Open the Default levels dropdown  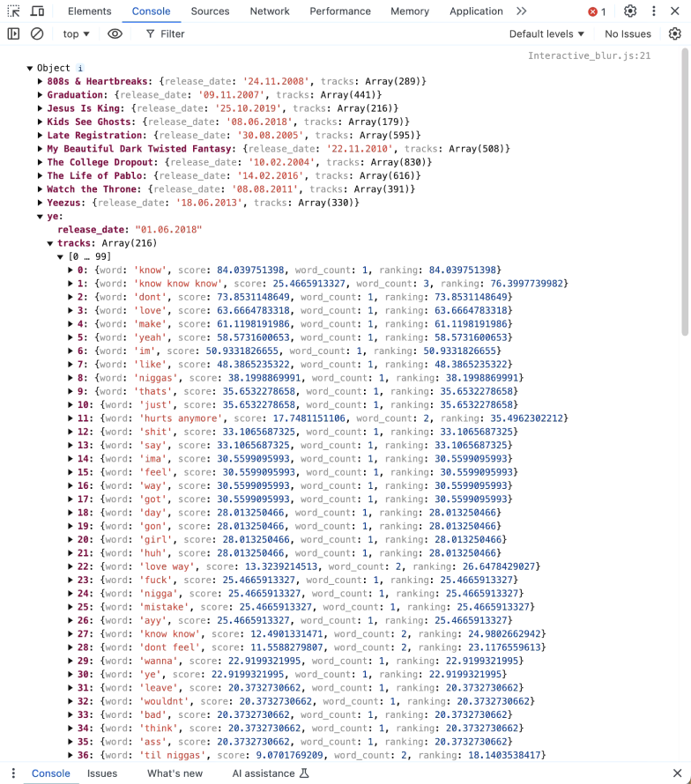(546, 33)
